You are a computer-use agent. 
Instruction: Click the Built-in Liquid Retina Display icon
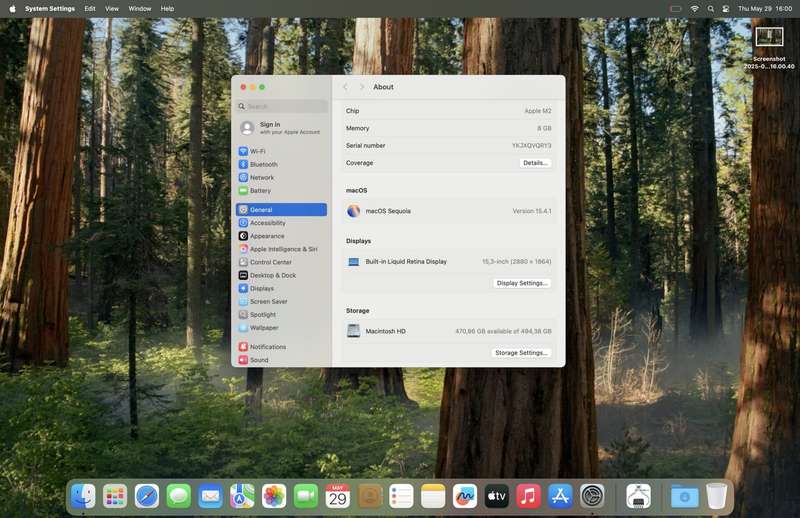tap(354, 262)
